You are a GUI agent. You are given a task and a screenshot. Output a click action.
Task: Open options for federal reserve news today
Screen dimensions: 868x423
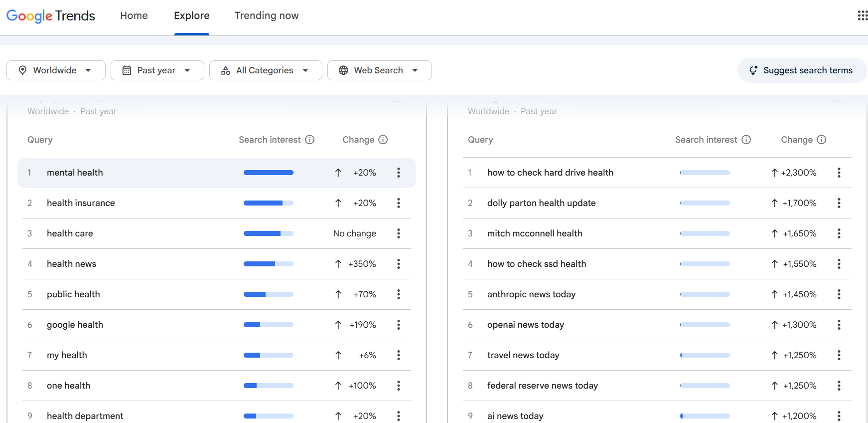coord(839,386)
